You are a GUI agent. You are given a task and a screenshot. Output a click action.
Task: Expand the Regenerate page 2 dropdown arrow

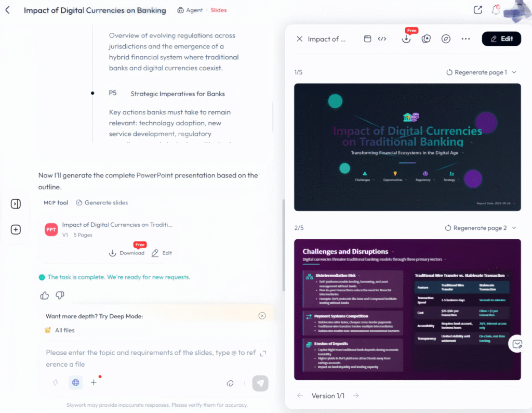(x=514, y=228)
